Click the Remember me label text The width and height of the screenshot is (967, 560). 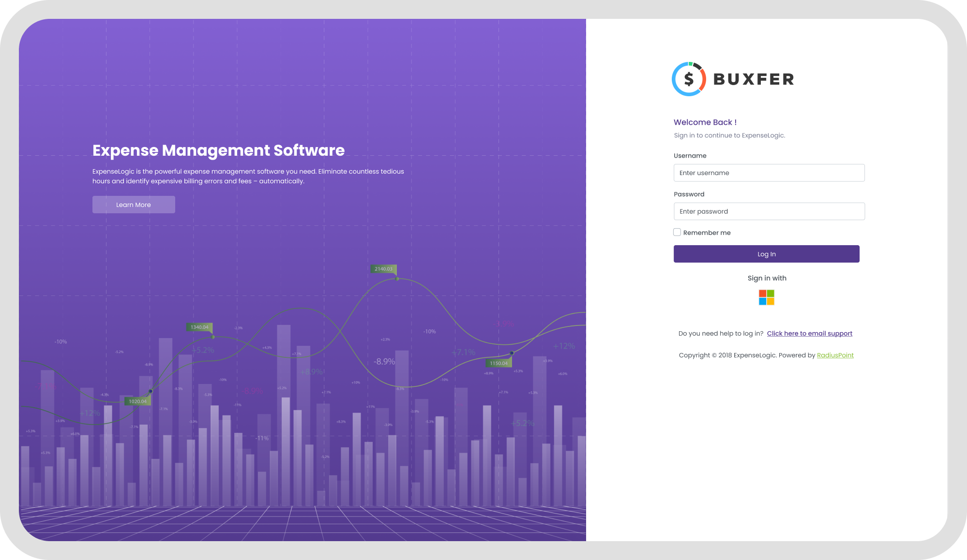(707, 233)
